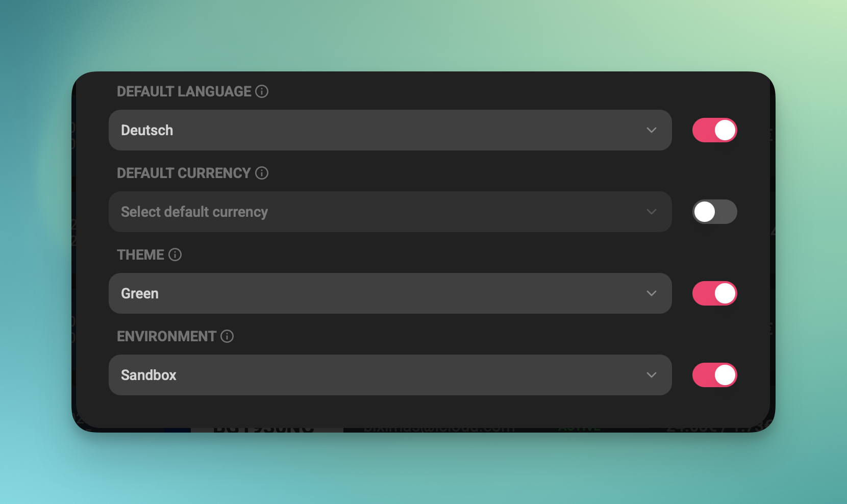Show the Theme info icon tooltip
The width and height of the screenshot is (847, 504).
tap(175, 255)
